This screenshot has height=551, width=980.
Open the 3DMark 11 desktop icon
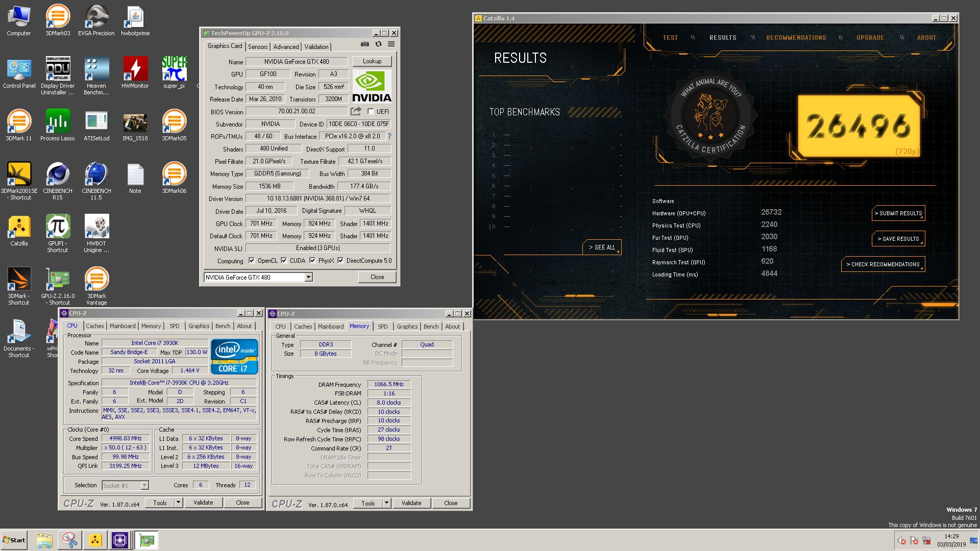tap(19, 125)
